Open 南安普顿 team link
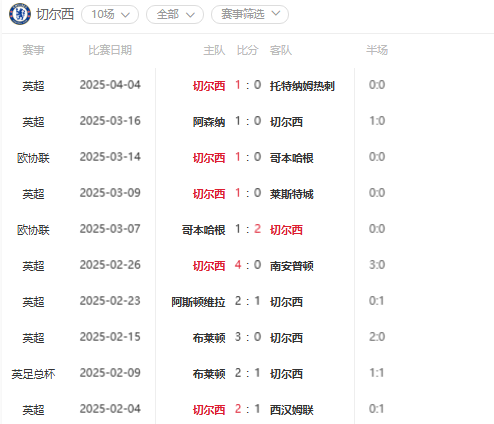 pos(292,266)
